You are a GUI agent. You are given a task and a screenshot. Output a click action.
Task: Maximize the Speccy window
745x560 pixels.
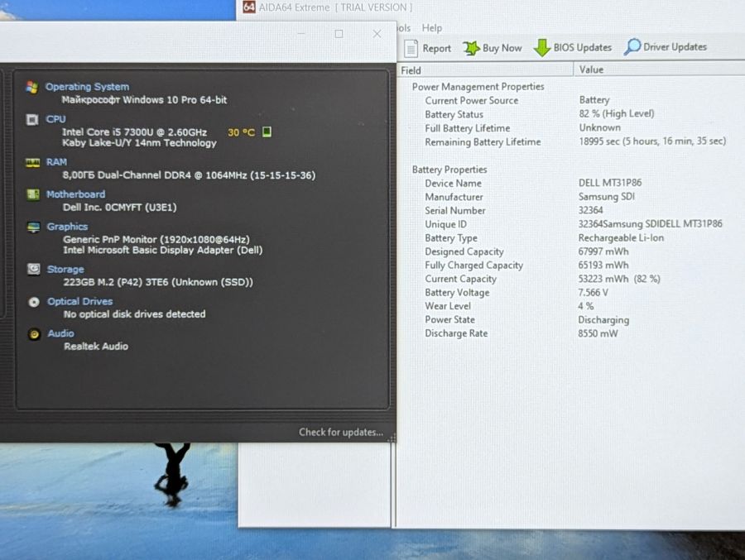click(339, 34)
